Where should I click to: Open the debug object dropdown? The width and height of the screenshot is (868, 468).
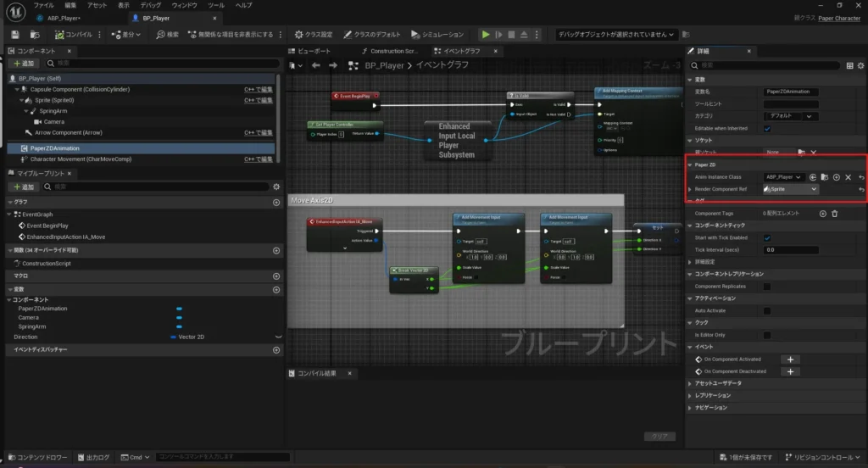616,35
